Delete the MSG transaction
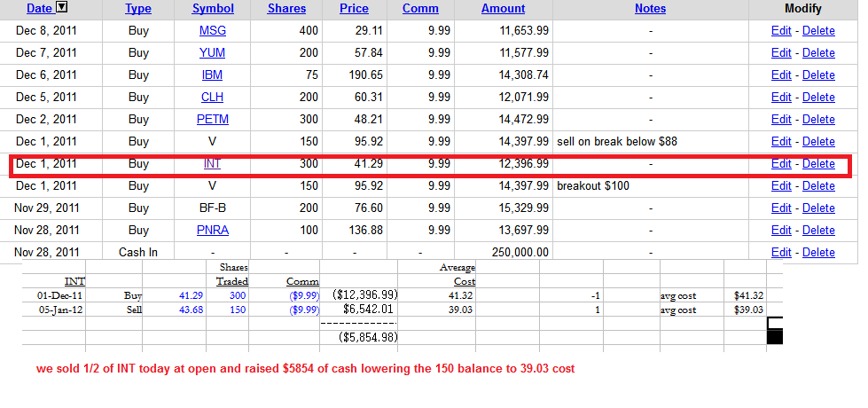 (x=818, y=31)
